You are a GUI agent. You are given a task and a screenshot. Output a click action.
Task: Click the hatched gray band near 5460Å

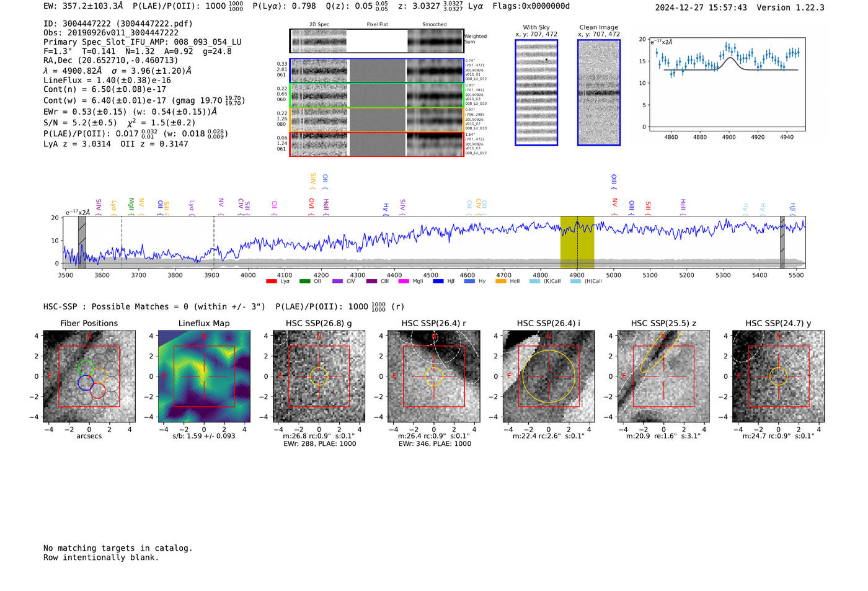[782, 242]
